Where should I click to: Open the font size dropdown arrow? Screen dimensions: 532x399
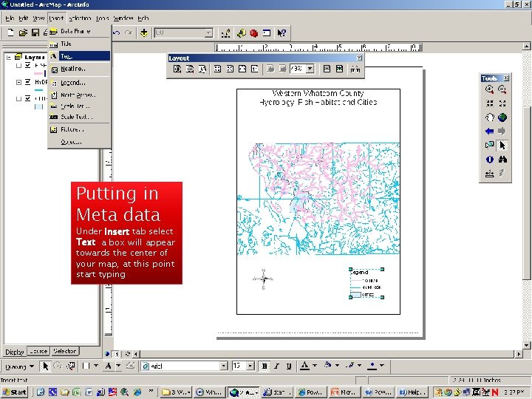[x=250, y=366]
